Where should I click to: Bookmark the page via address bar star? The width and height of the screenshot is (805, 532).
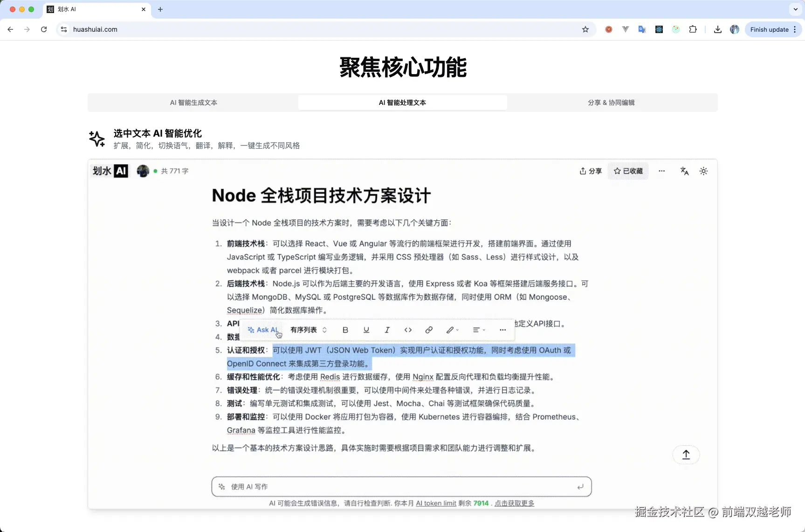[x=585, y=29]
